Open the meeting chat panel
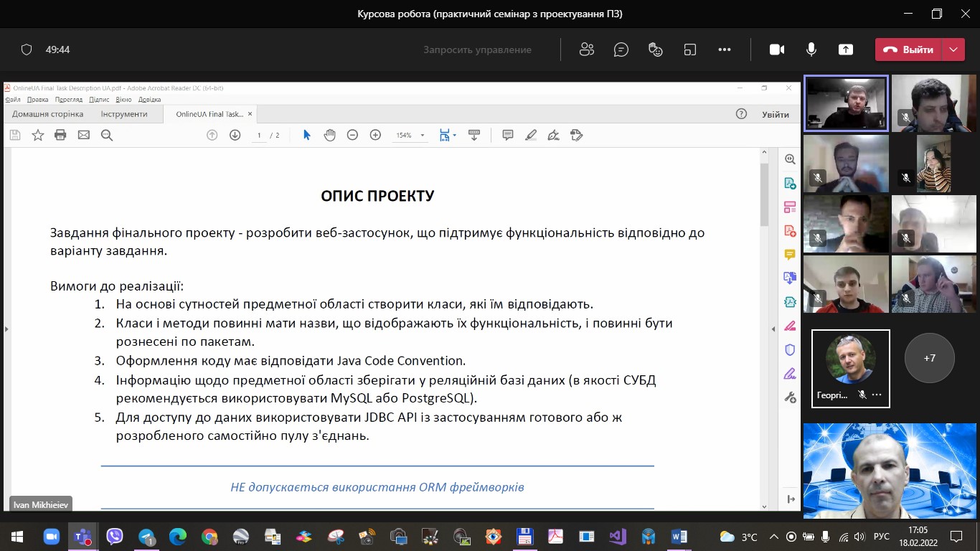The width and height of the screenshot is (980, 551). click(621, 50)
